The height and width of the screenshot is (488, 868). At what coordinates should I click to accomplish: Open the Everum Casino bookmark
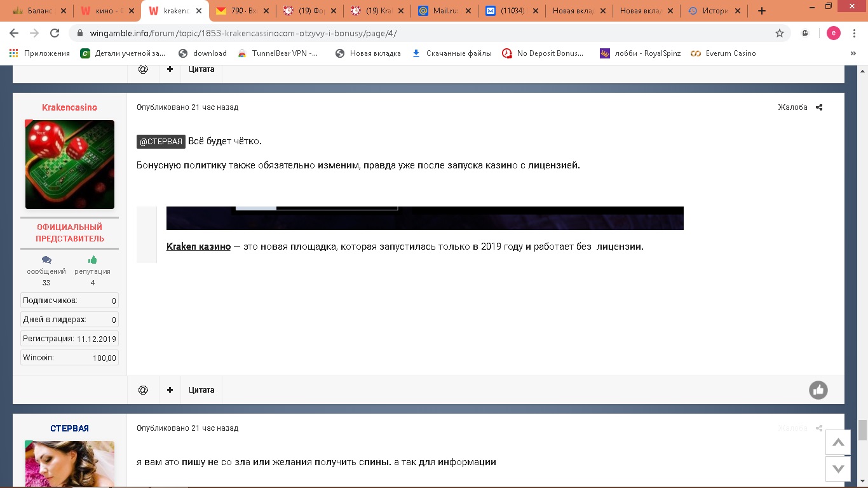click(x=723, y=53)
